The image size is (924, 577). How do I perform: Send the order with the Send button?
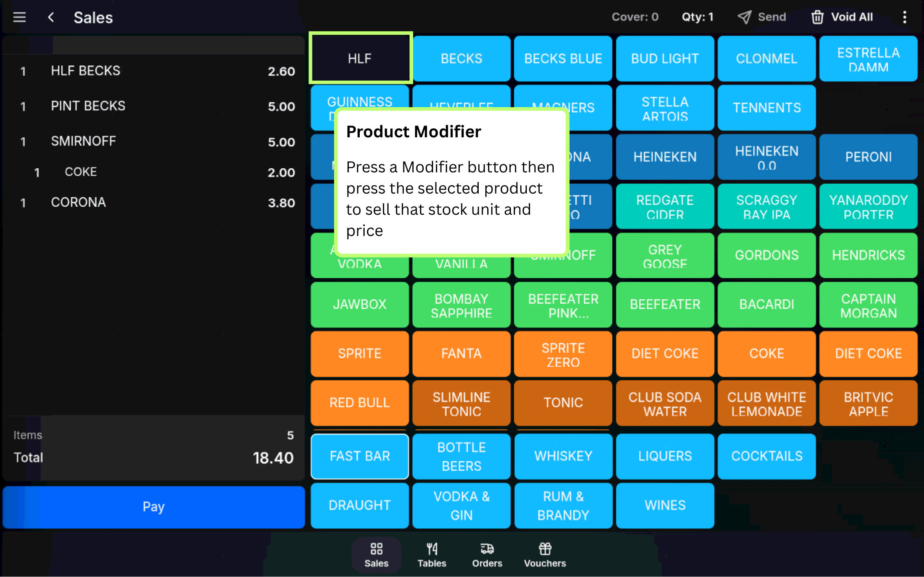click(x=761, y=17)
